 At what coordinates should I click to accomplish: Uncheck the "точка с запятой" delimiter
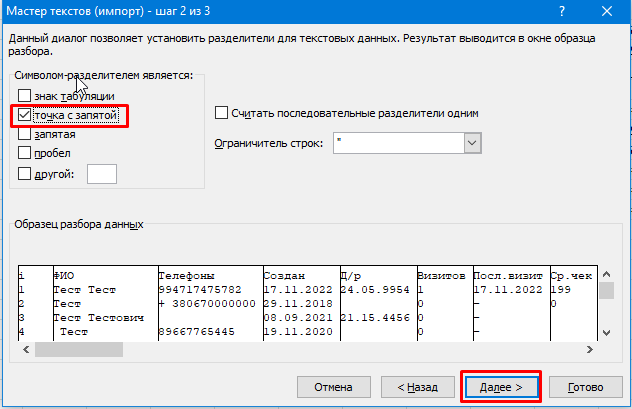[25, 115]
